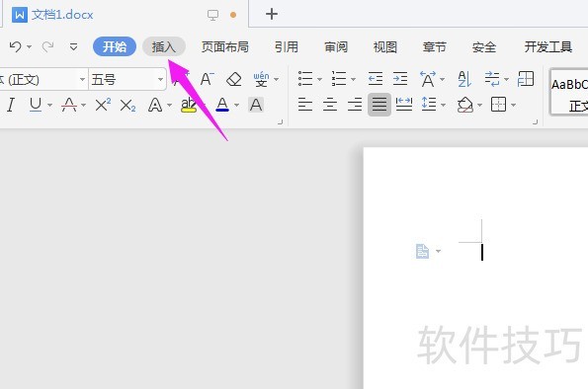Click the numbered list icon
This screenshot has width=588, height=389.
(339, 79)
